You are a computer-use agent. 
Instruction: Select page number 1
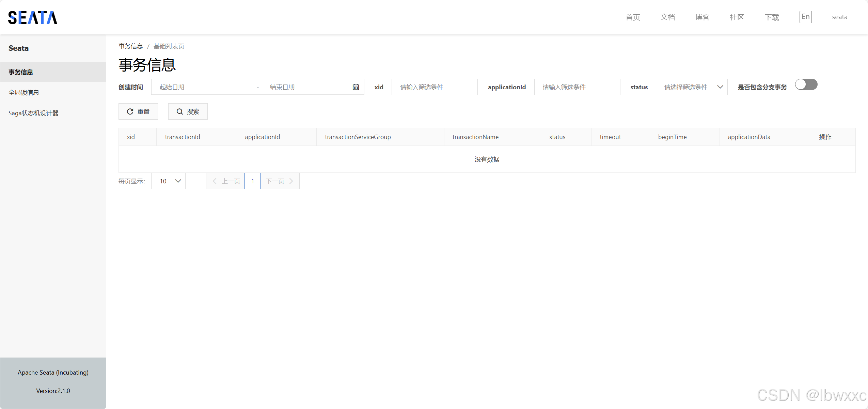pos(252,181)
